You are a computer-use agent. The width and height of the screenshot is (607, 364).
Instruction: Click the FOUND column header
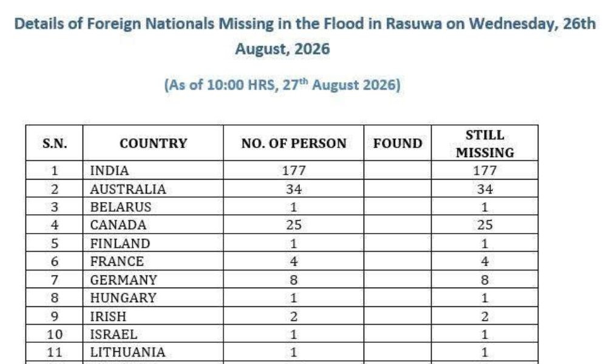(398, 143)
